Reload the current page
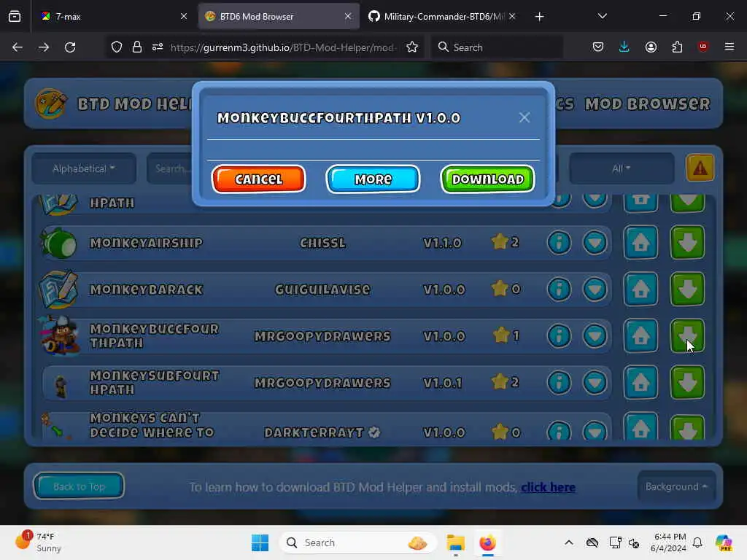Viewport: 747px width, 560px height. pos(70,47)
